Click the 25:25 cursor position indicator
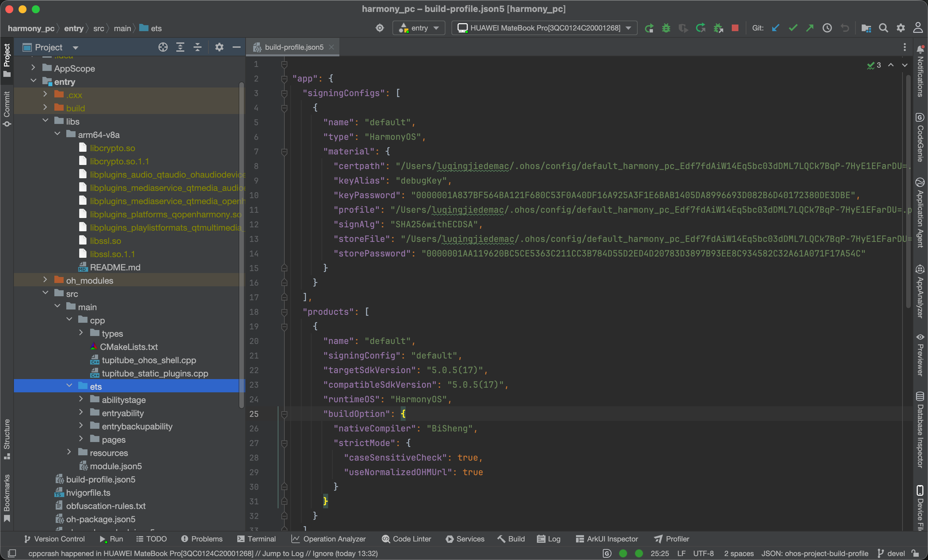The width and height of the screenshot is (928, 560). click(660, 553)
